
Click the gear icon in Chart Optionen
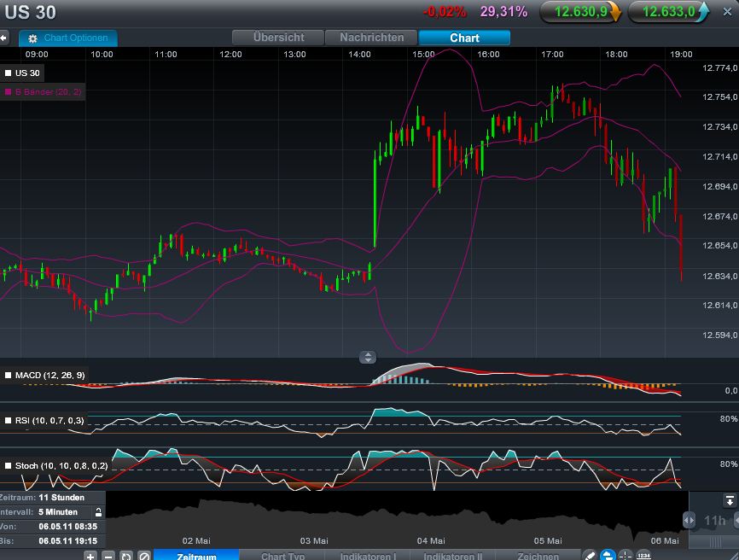point(32,38)
